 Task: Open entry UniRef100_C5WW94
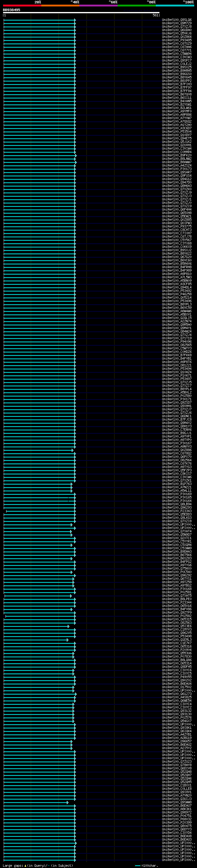(x=177, y=54)
